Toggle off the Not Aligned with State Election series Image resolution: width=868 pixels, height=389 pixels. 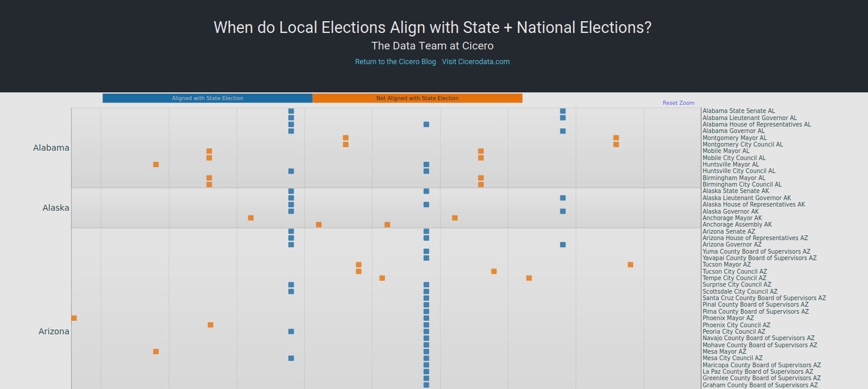tap(418, 98)
